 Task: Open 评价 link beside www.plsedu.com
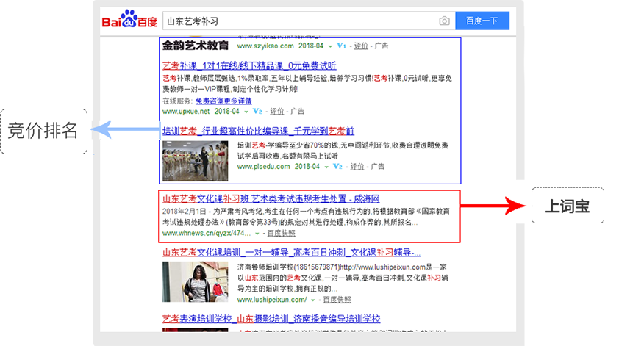click(x=357, y=166)
